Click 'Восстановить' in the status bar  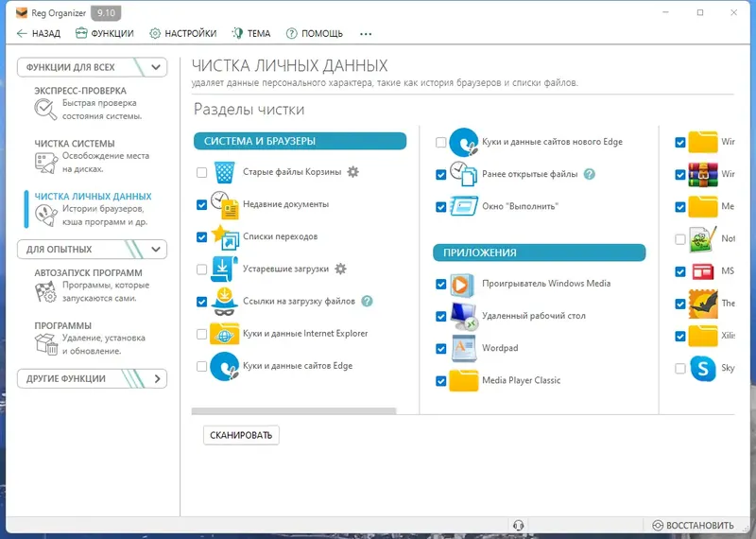point(693,526)
